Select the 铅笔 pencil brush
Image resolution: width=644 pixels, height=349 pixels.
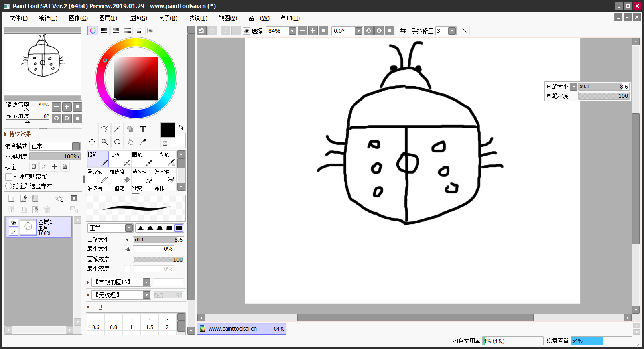click(x=98, y=159)
